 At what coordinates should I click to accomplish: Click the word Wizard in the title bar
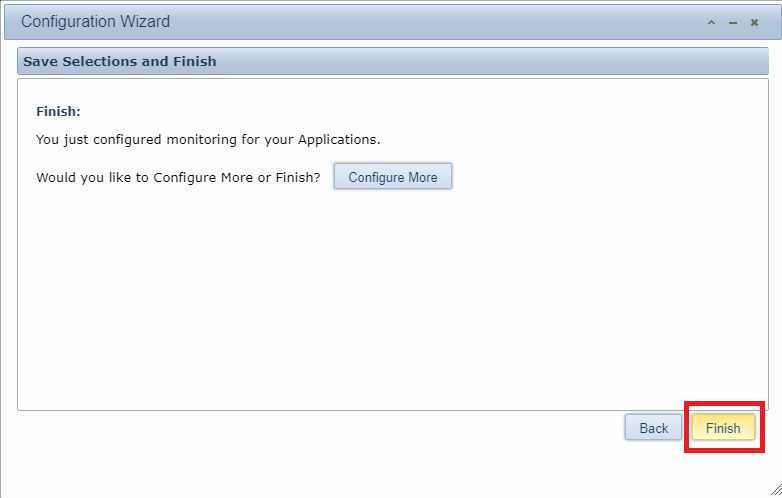click(x=145, y=21)
